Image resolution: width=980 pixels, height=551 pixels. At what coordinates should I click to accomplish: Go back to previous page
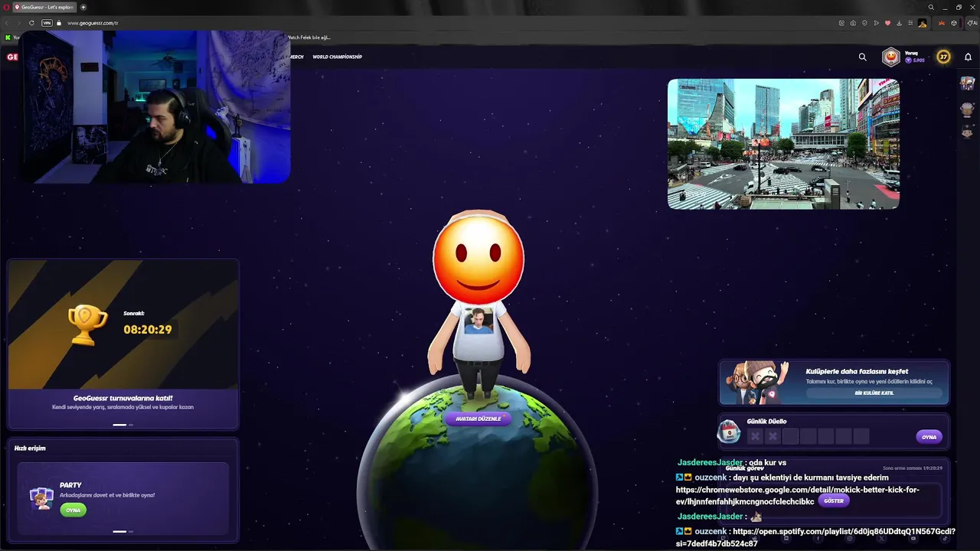click(x=7, y=23)
